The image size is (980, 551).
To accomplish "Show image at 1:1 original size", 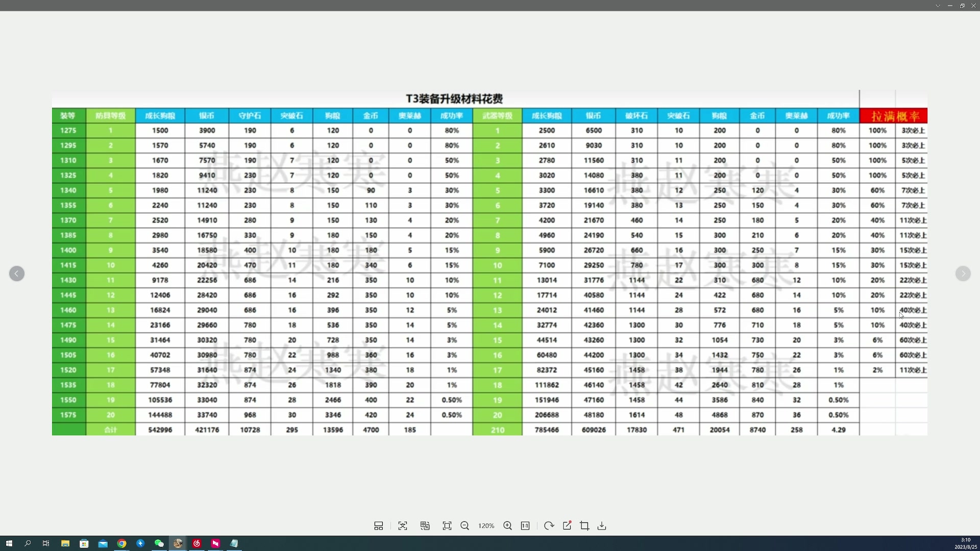I will click(x=525, y=526).
